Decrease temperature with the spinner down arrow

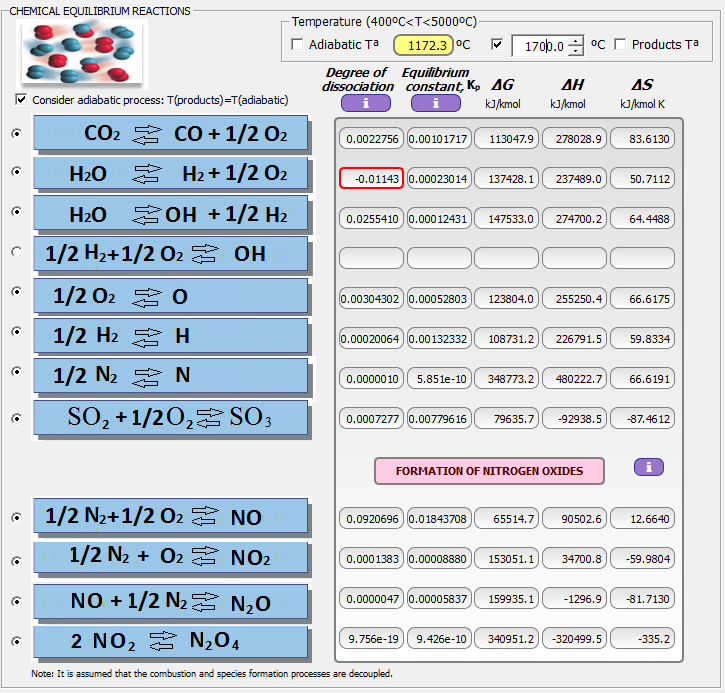click(x=576, y=50)
